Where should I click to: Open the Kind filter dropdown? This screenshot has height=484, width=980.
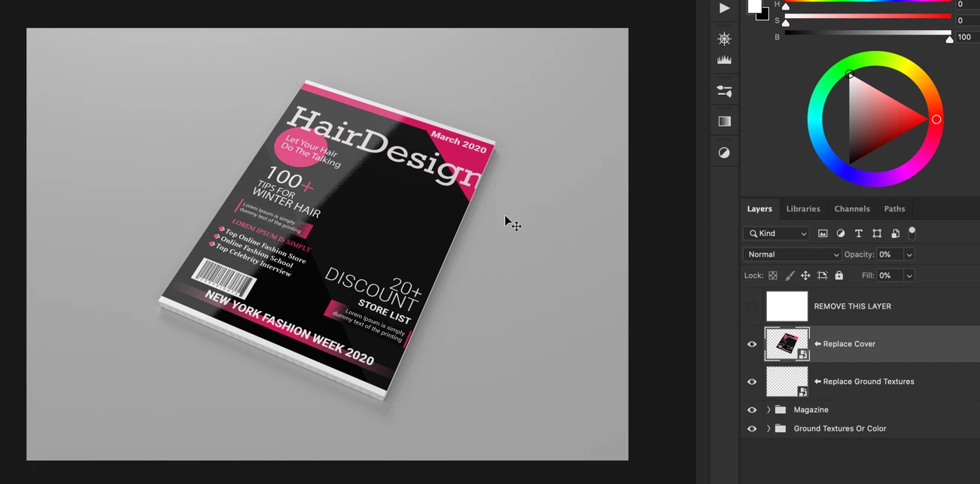tap(776, 233)
